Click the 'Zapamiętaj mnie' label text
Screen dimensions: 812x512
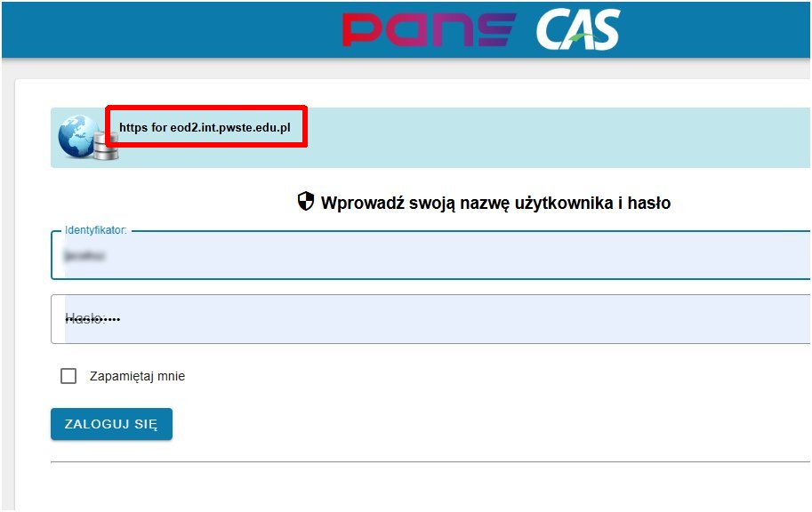(x=137, y=376)
